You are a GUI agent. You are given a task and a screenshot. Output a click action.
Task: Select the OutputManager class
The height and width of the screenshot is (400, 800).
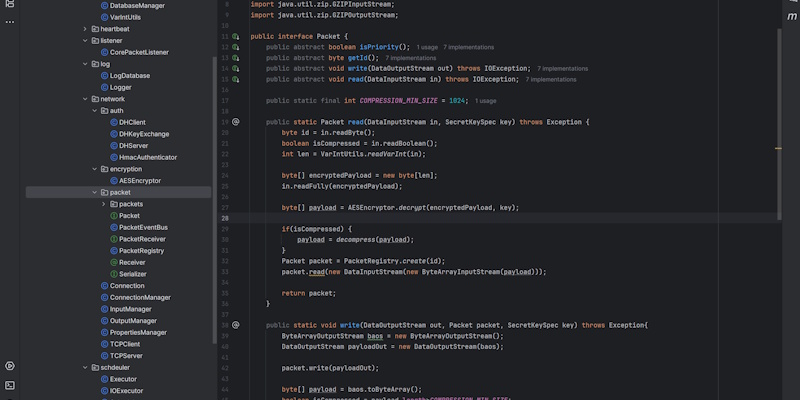[133, 321]
